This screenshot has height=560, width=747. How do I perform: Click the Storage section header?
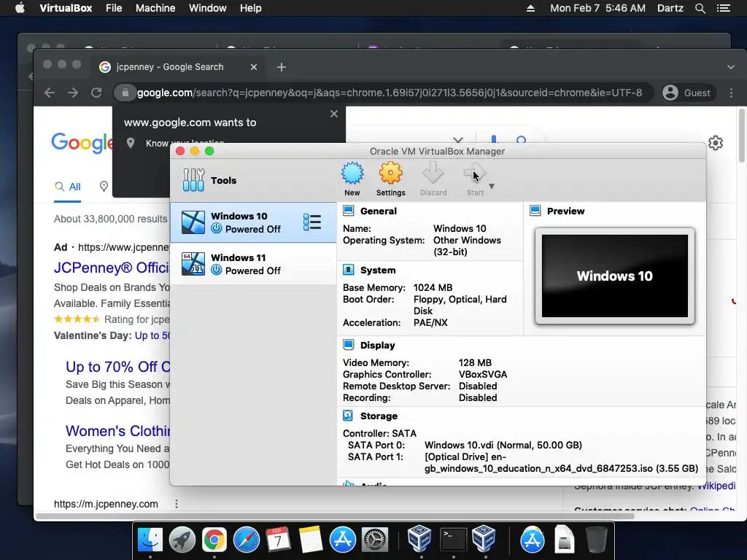click(x=379, y=416)
